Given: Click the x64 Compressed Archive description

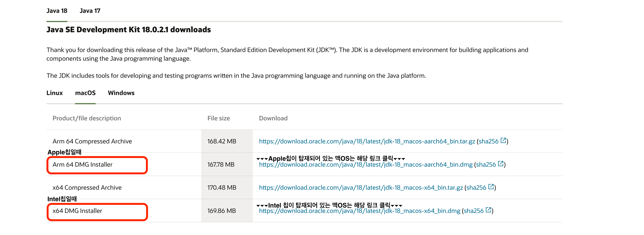Looking at the screenshot, I should click(x=87, y=188).
